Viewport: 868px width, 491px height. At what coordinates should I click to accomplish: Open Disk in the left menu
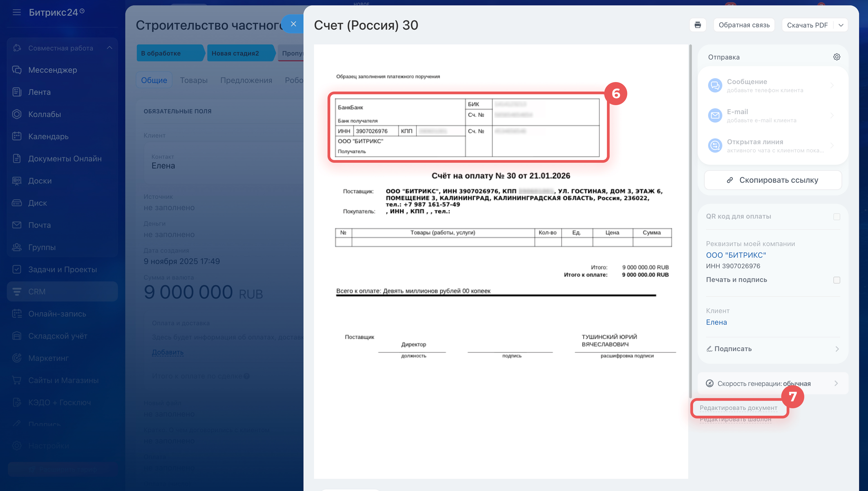pyautogui.click(x=38, y=203)
